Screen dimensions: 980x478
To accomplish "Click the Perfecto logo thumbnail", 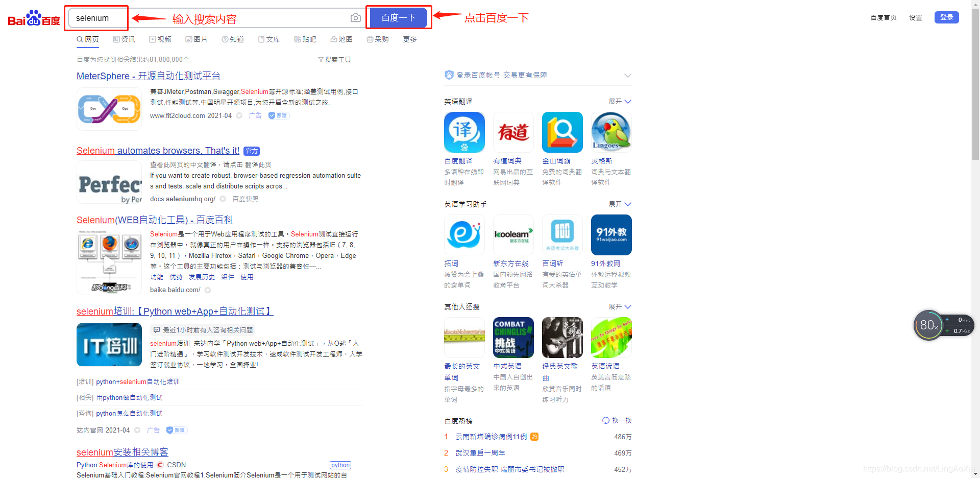I will 109,182.
